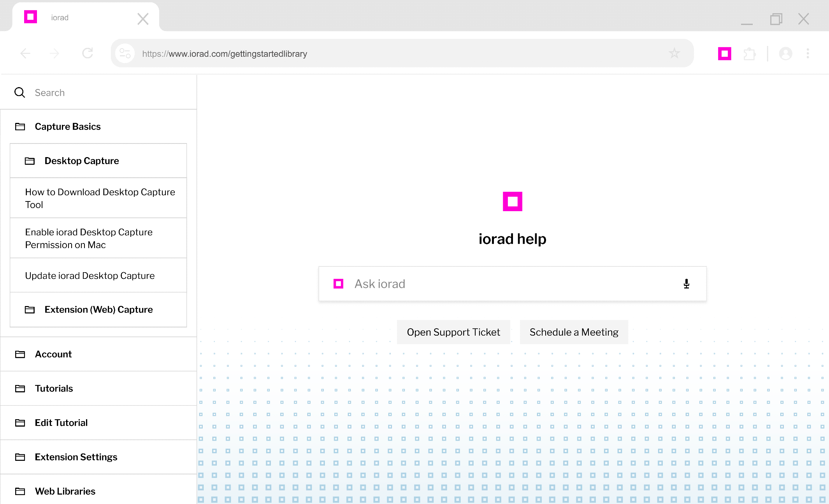
Task: Open the browser three-dot menu
Action: coord(808,53)
